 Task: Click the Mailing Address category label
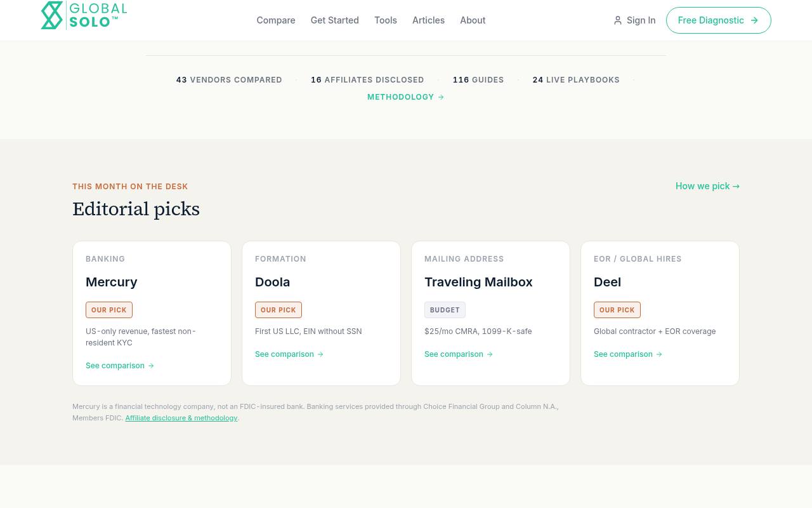click(464, 259)
